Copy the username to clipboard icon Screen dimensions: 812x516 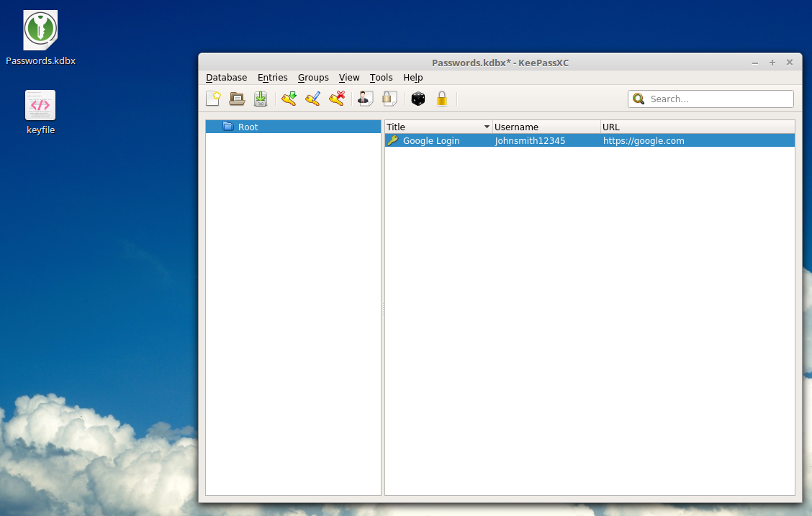(x=366, y=99)
